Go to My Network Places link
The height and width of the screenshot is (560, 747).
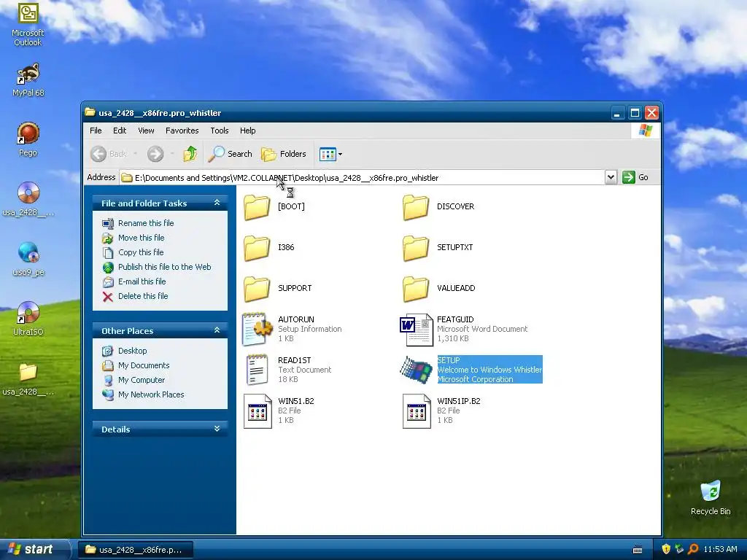tap(151, 394)
